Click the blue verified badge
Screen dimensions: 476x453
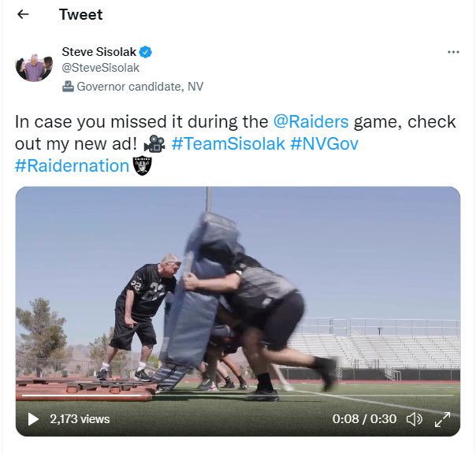(146, 52)
